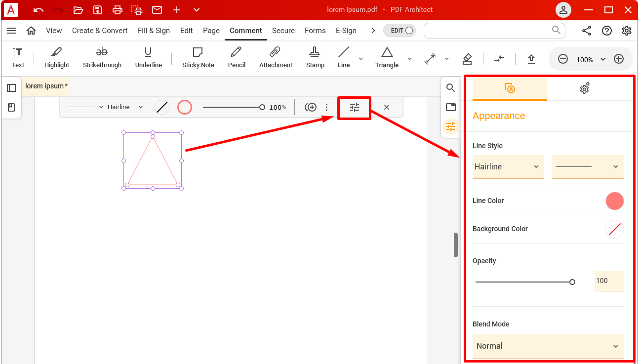This screenshot has height=364, width=639.
Task: Show more ribbon tabs arrow
Action: (373, 31)
